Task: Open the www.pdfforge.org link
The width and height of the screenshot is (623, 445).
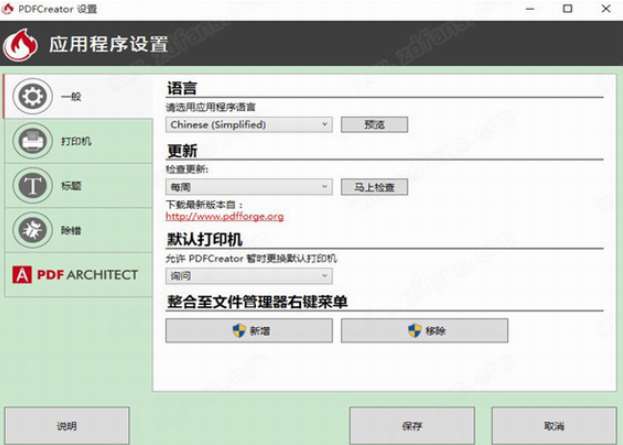Action: 224,216
